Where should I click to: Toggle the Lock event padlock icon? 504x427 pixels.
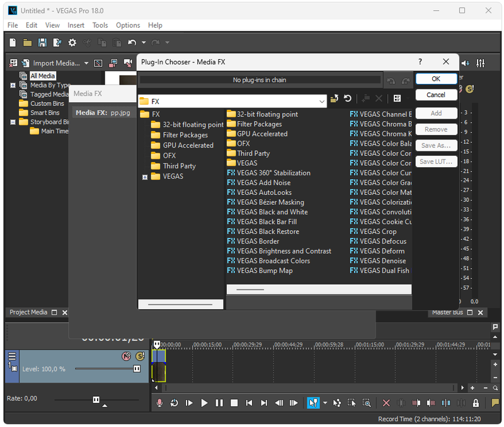pyautogui.click(x=476, y=403)
